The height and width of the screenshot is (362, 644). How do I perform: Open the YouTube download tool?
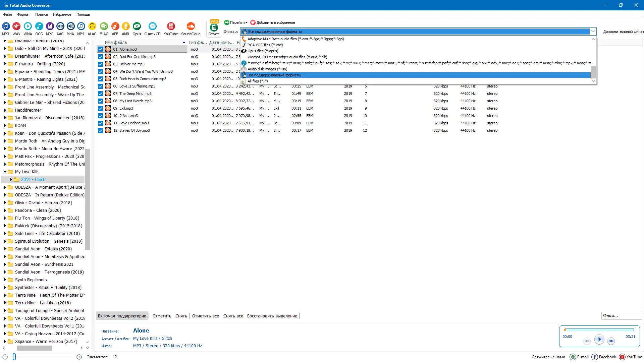click(x=171, y=26)
